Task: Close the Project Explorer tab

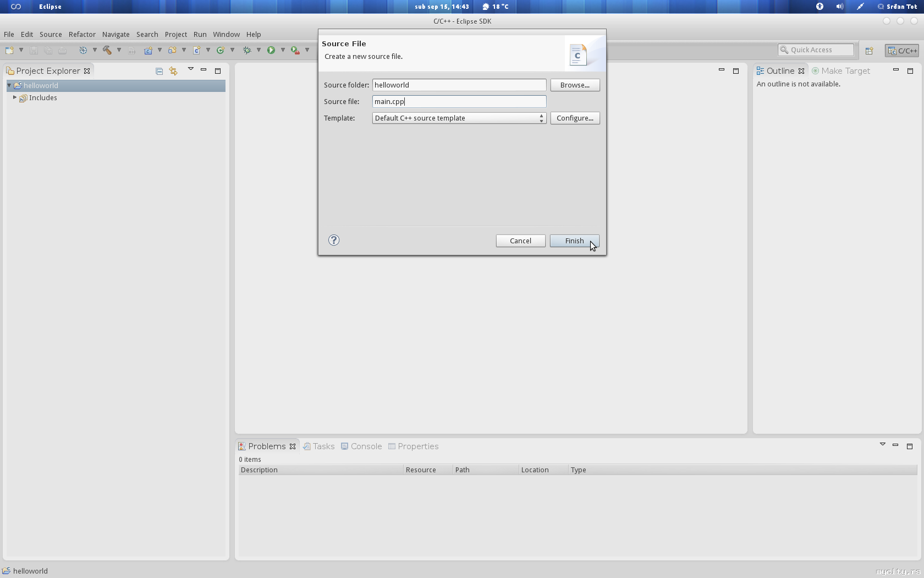Action: click(x=87, y=71)
